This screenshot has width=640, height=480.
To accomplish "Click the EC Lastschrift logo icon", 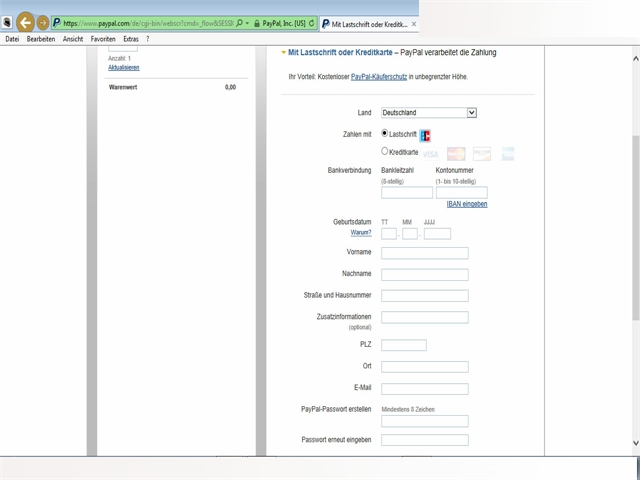I will (x=425, y=136).
